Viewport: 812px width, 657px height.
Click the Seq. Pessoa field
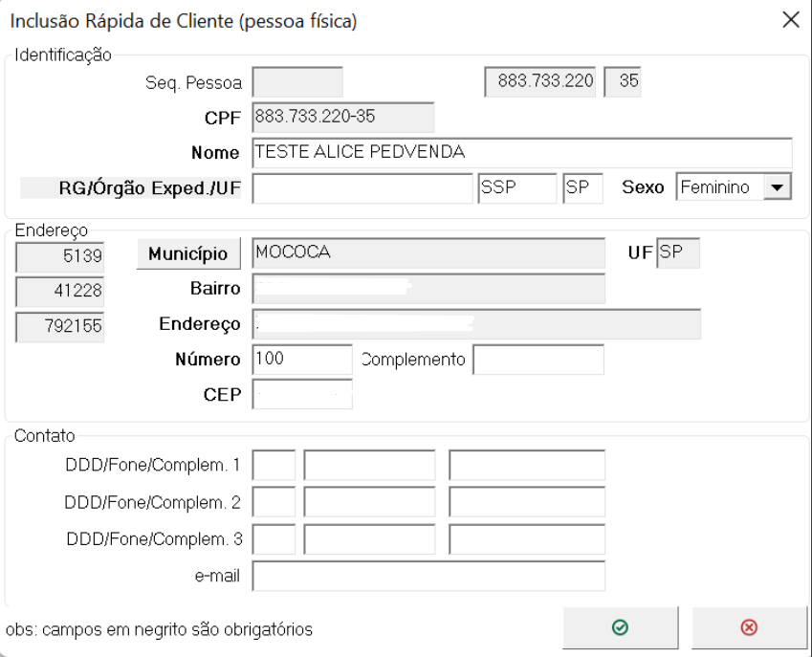pyautogui.click(x=296, y=82)
